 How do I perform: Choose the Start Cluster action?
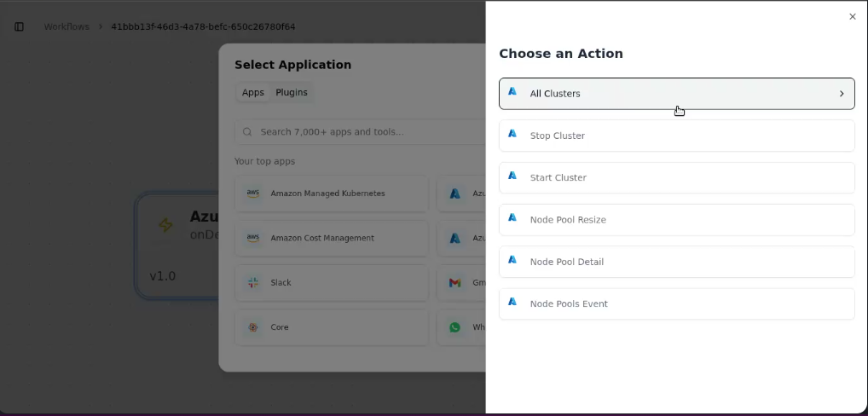click(x=676, y=177)
